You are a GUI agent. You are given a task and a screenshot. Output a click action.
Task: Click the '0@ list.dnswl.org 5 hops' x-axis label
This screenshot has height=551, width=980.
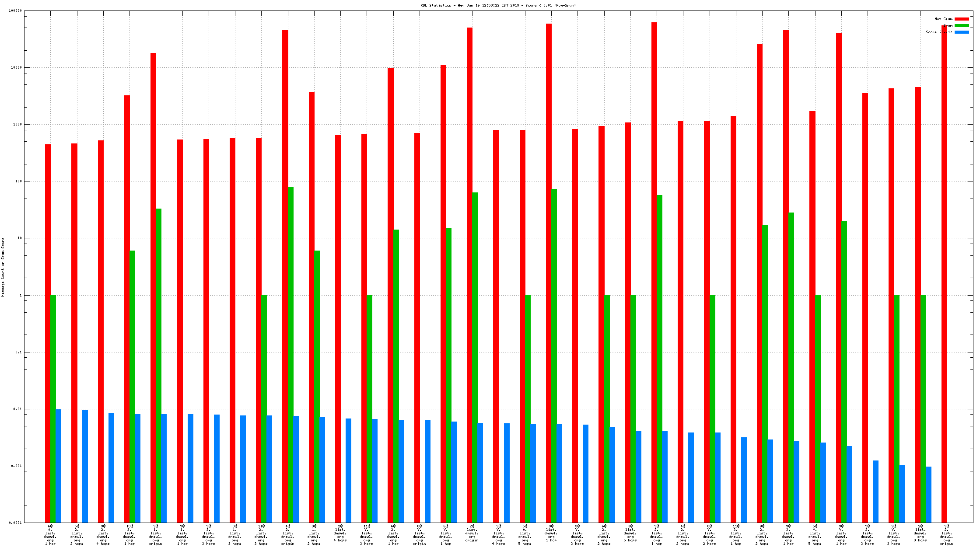tap(630, 533)
